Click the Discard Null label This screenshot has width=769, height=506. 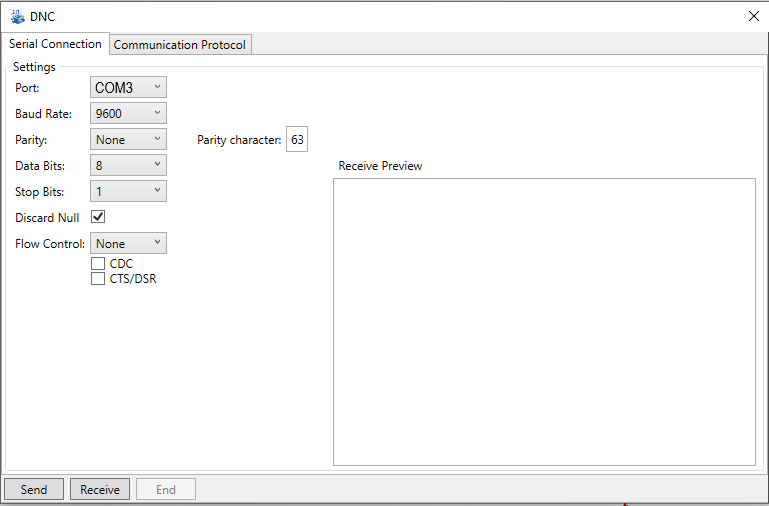pos(47,218)
